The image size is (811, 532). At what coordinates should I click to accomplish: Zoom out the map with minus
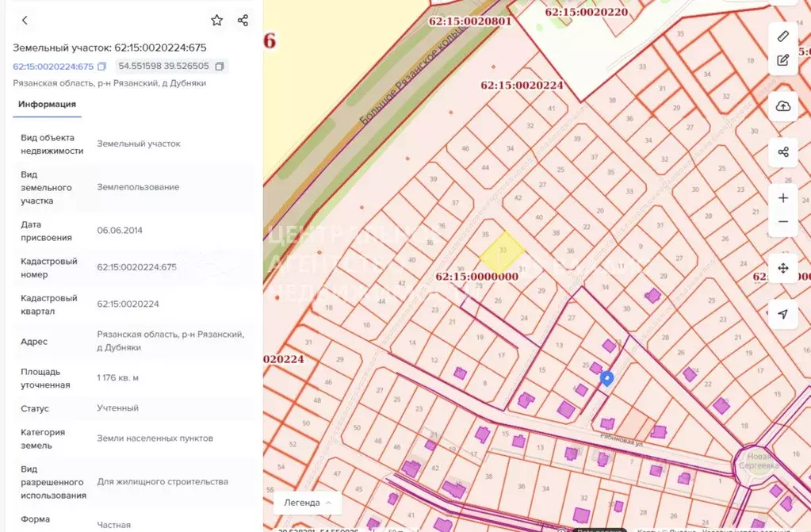782,222
